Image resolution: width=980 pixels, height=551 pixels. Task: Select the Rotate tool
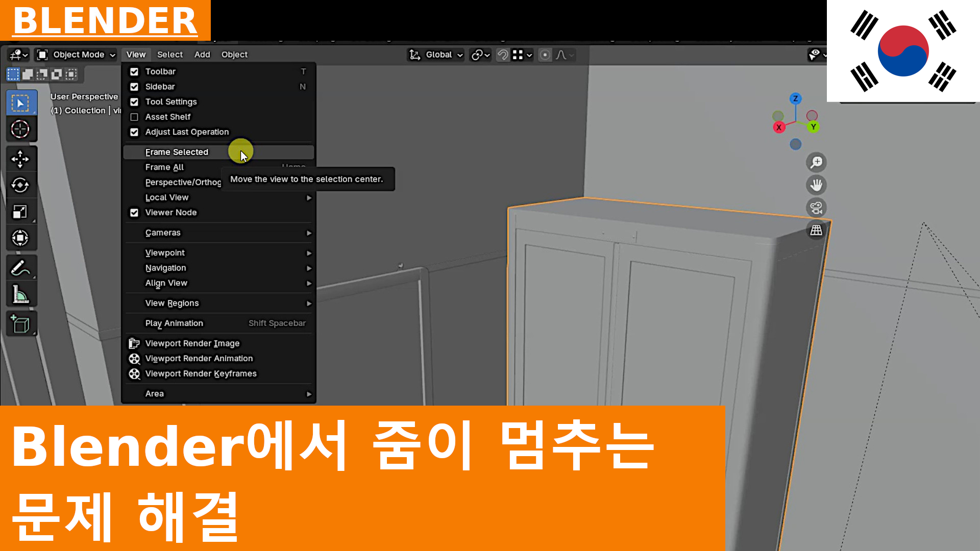[21, 185]
